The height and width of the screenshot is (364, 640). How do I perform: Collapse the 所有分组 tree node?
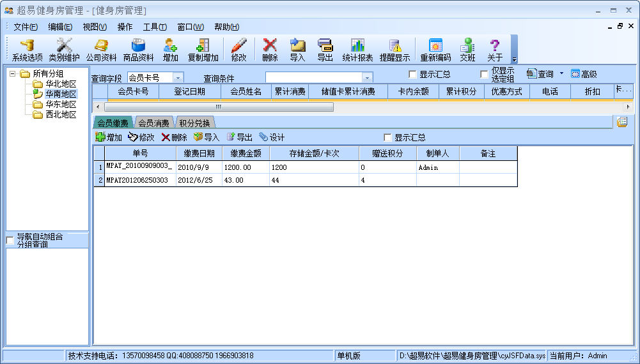pyautogui.click(x=13, y=74)
